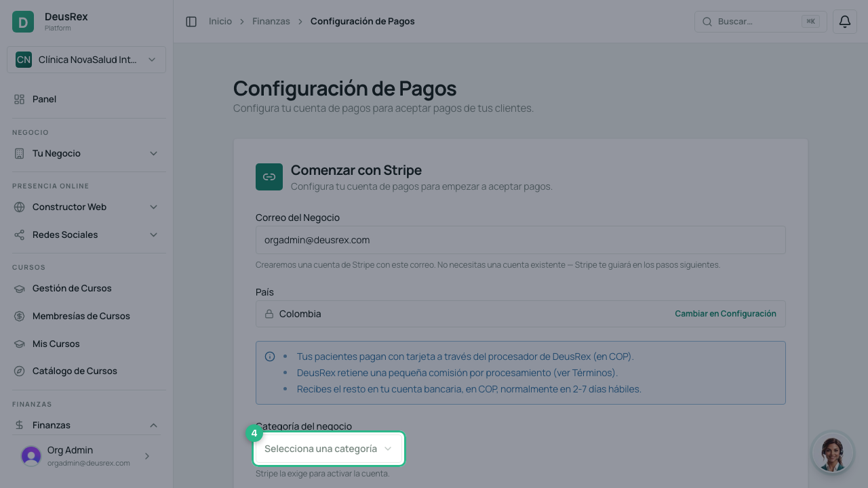
Task: Click the ⌘K shortcut badge
Action: [810, 22]
